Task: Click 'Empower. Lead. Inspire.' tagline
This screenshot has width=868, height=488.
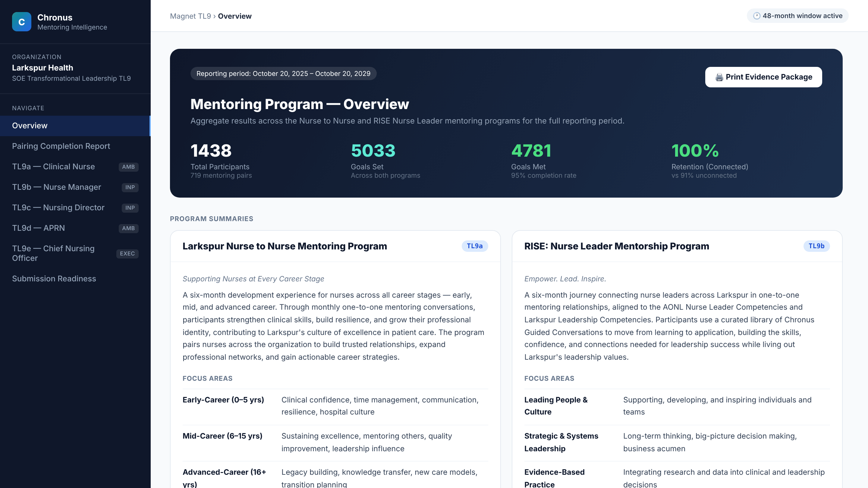Action: (565, 279)
